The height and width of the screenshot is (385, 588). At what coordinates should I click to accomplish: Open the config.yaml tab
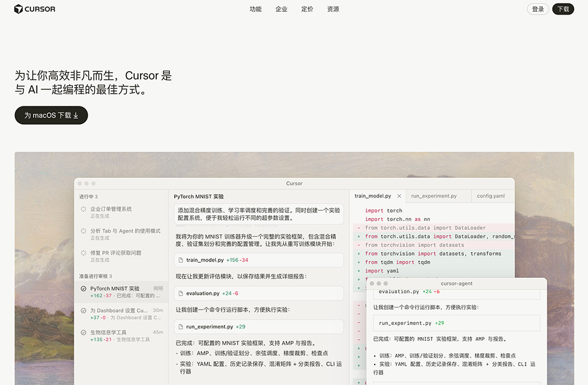pyautogui.click(x=493, y=196)
